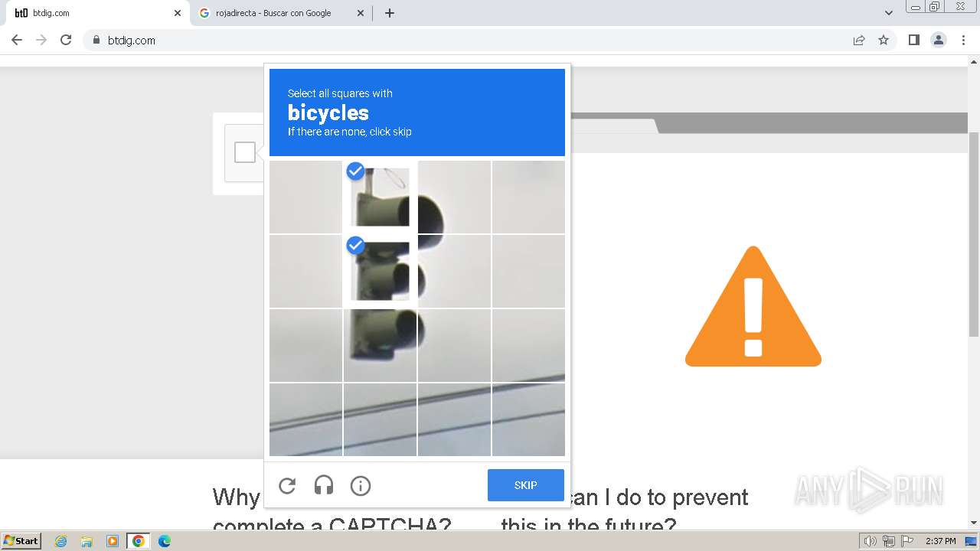This screenshot has width=980, height=551.
Task: Open File Explorer from taskbar
Action: [x=87, y=541]
